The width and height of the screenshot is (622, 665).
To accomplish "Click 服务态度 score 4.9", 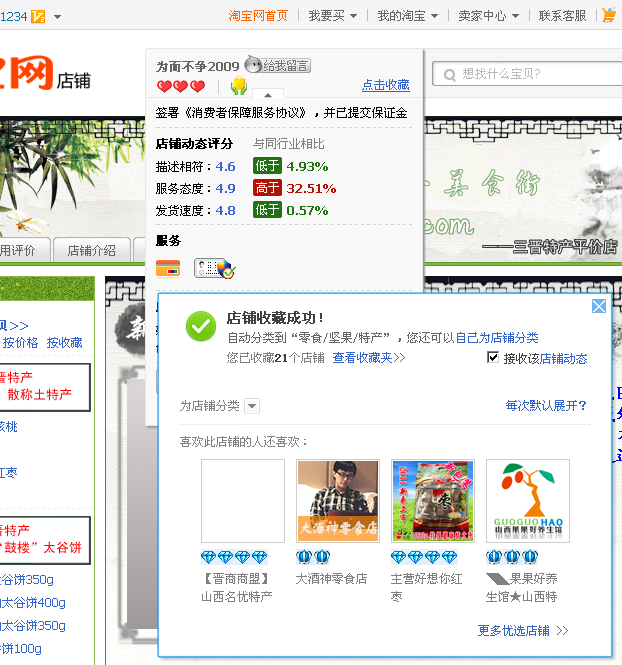I will coord(225,188).
